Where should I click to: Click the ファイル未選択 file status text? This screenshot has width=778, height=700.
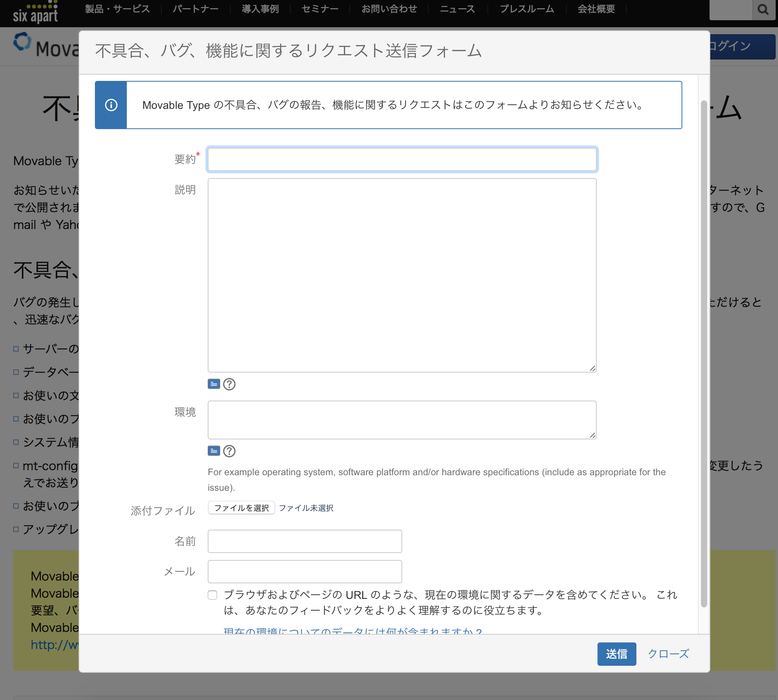(306, 508)
